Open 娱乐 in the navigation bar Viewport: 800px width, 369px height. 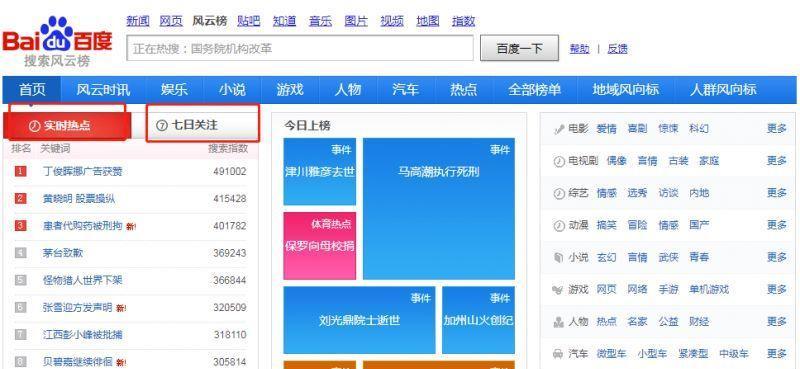174,90
